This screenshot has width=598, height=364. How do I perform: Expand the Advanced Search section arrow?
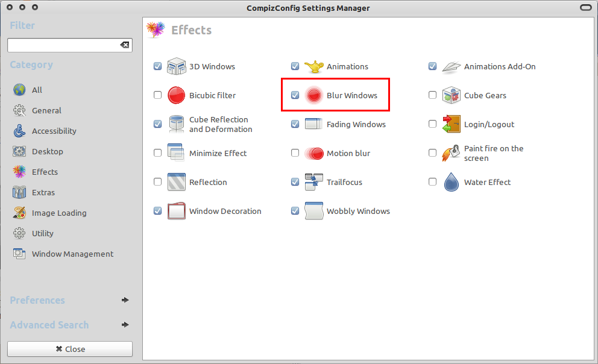pyautogui.click(x=125, y=325)
